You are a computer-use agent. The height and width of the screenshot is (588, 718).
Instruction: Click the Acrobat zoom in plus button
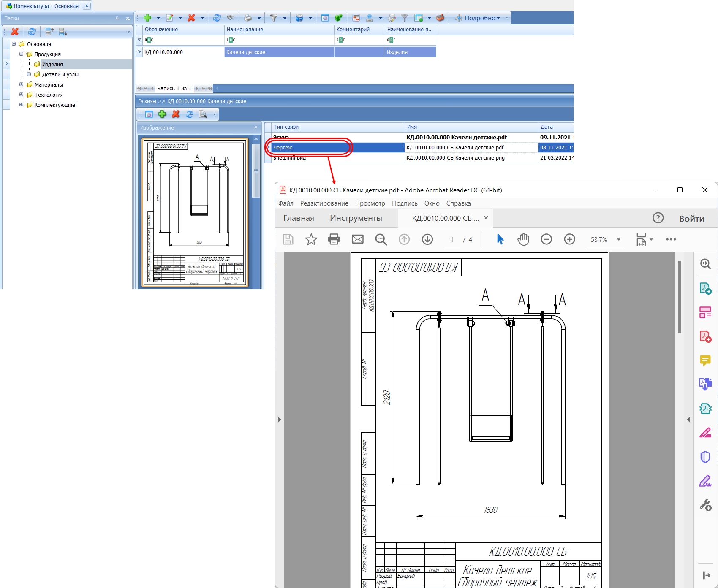(x=570, y=239)
